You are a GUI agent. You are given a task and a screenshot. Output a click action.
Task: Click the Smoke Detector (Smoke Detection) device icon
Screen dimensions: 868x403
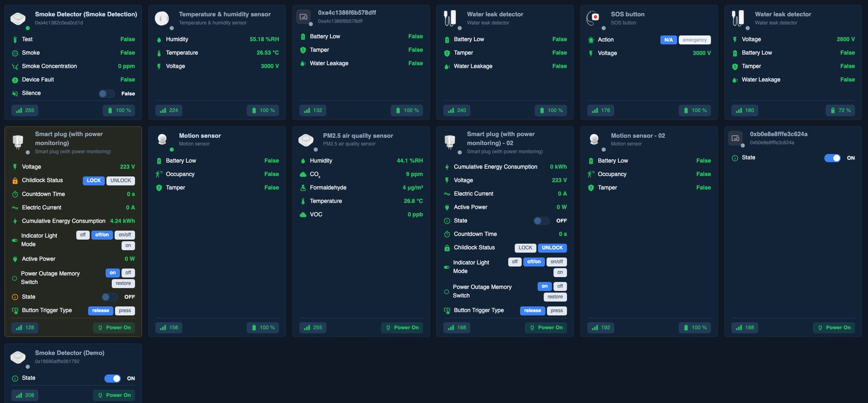(x=18, y=19)
